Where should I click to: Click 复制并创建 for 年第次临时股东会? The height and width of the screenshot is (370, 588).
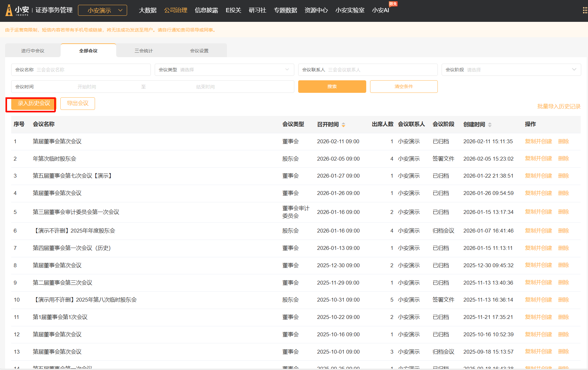[538, 159]
